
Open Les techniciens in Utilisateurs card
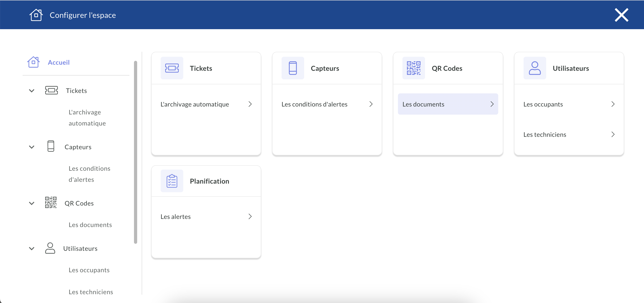(569, 134)
